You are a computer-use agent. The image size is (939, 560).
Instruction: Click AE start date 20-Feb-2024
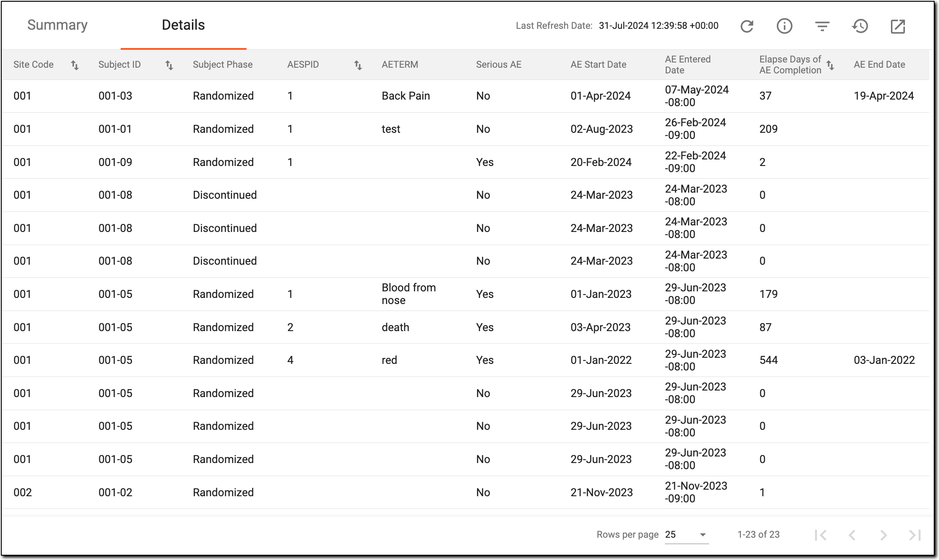[x=601, y=162]
